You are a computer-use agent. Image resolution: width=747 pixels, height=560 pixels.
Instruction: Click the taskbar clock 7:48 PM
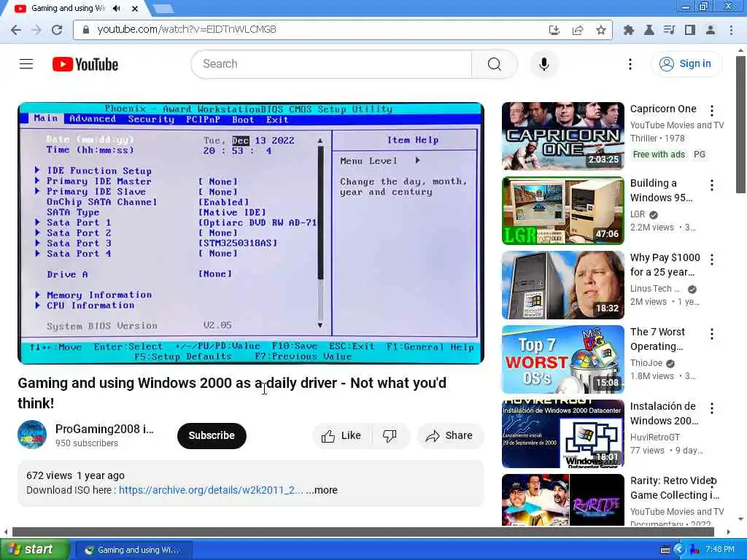coord(720,550)
